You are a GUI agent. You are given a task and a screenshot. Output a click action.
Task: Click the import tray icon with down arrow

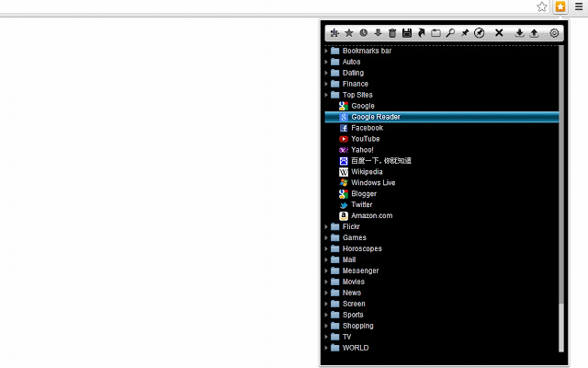pos(519,33)
